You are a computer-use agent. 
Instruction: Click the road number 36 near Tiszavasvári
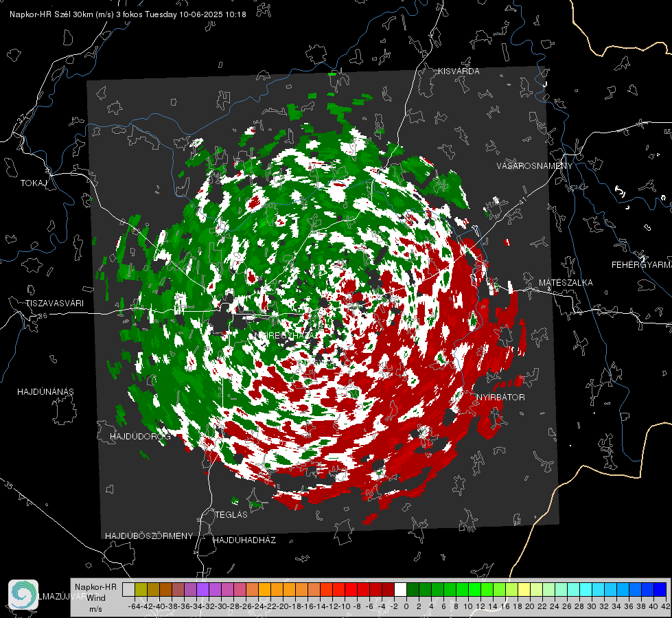(x=43, y=316)
